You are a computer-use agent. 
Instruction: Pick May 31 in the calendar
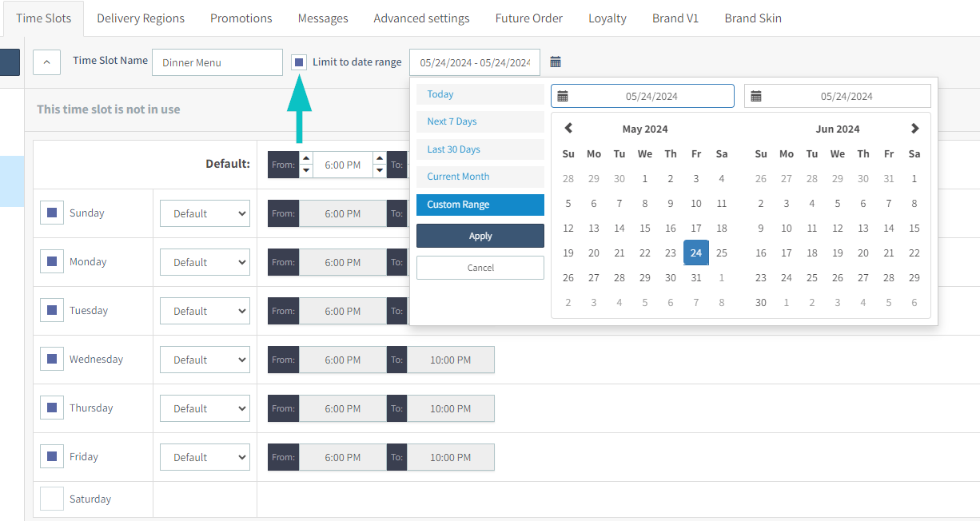(x=696, y=278)
